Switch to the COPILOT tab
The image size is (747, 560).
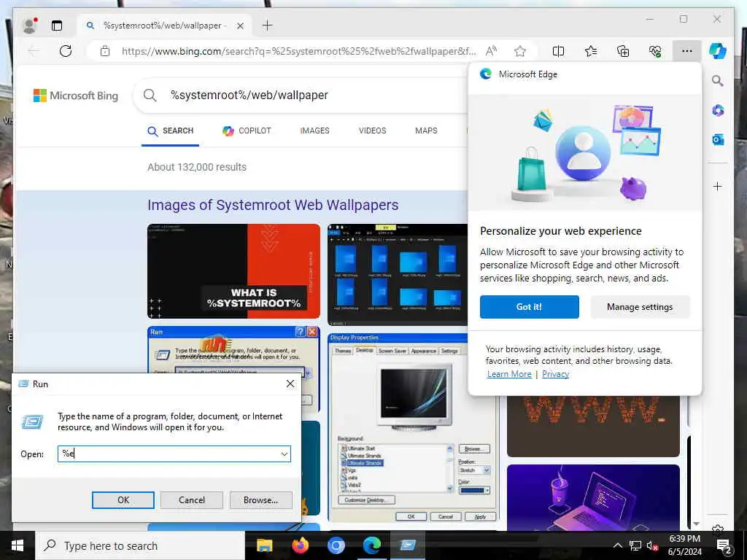(247, 131)
